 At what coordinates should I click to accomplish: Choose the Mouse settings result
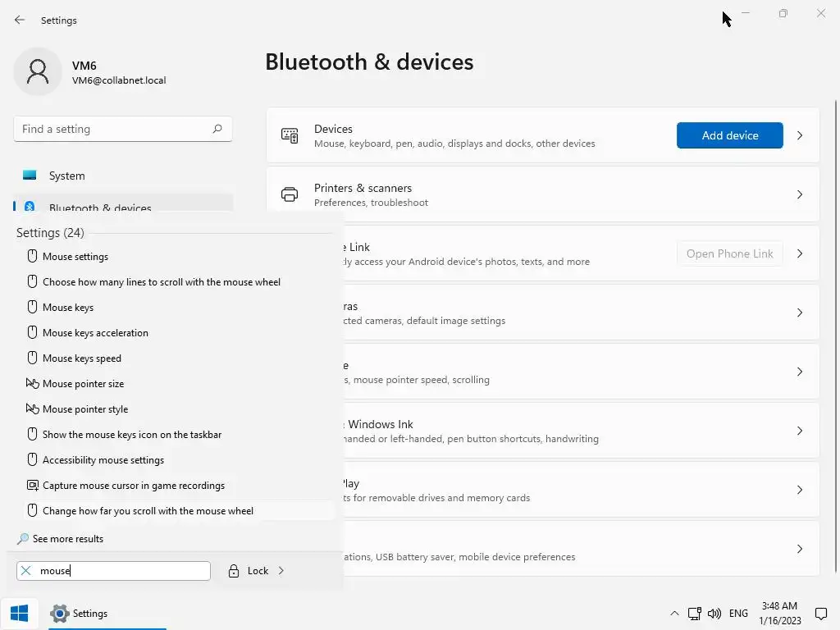point(75,257)
